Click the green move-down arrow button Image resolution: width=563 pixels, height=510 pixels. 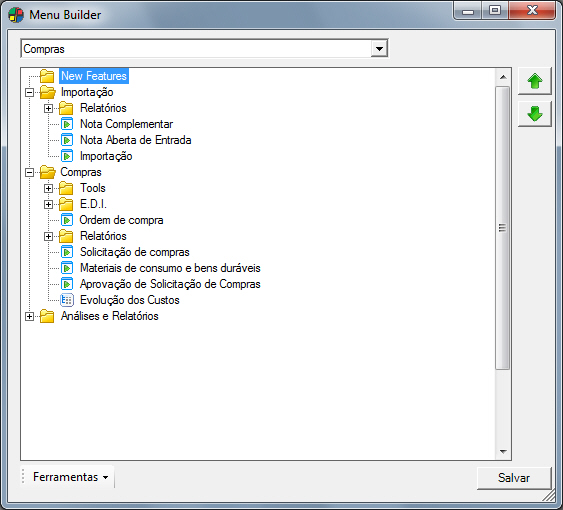click(534, 114)
